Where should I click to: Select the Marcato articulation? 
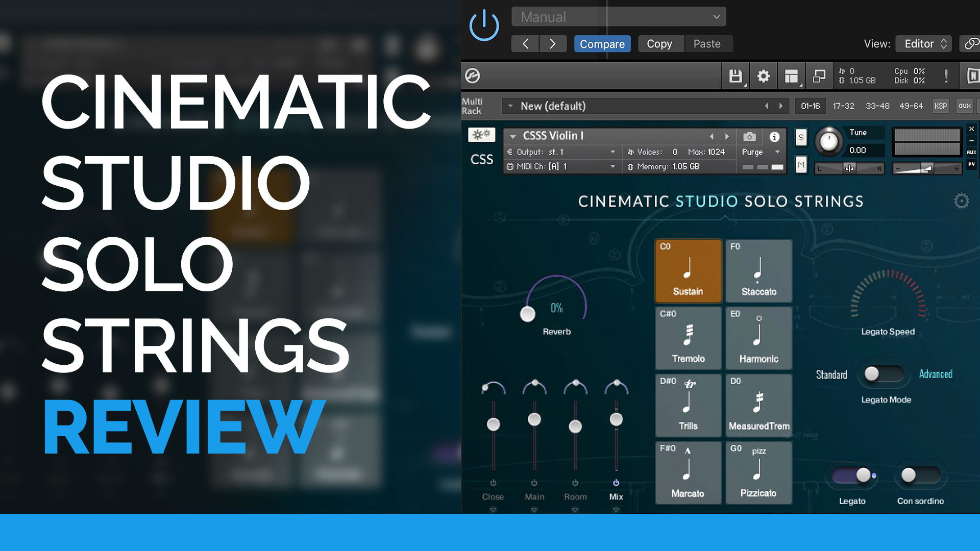tap(688, 472)
